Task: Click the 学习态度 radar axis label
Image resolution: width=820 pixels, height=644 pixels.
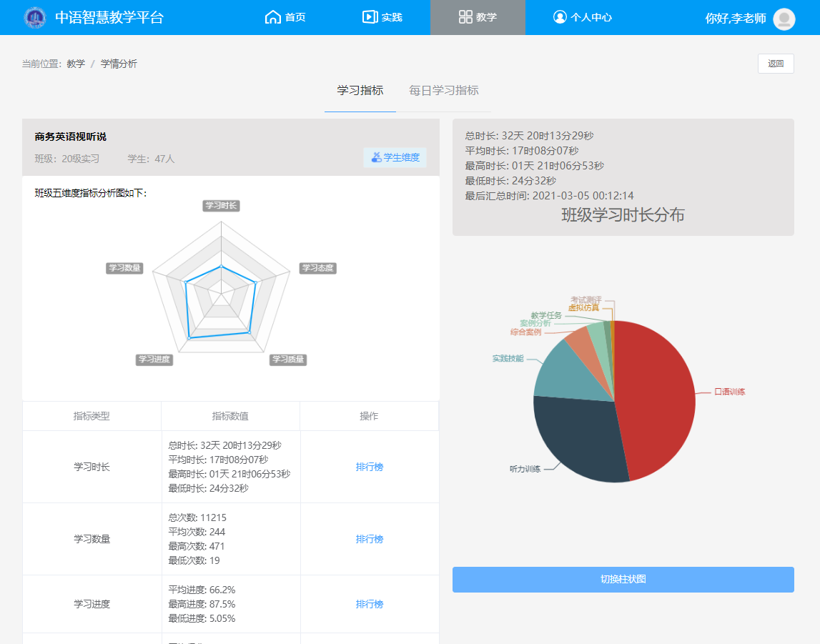Action: pos(317,268)
